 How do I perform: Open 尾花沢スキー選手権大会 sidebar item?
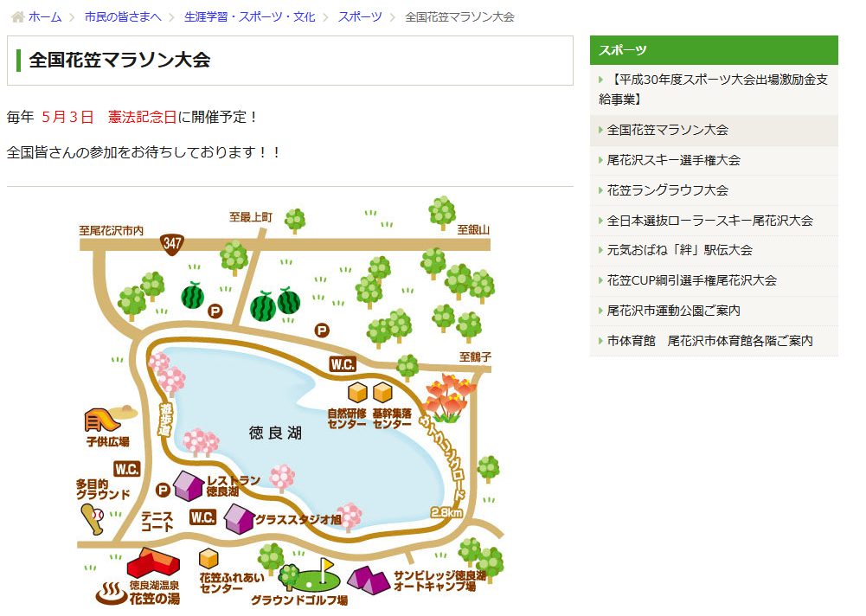pos(714,161)
